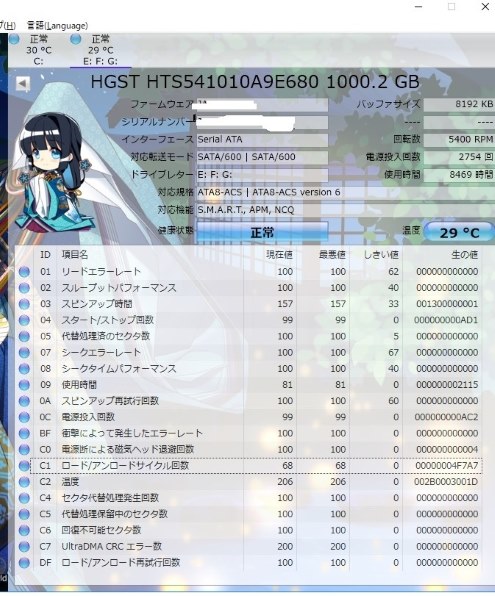Select the 代替処理済のセクタ数 attribute name

(x=106, y=336)
